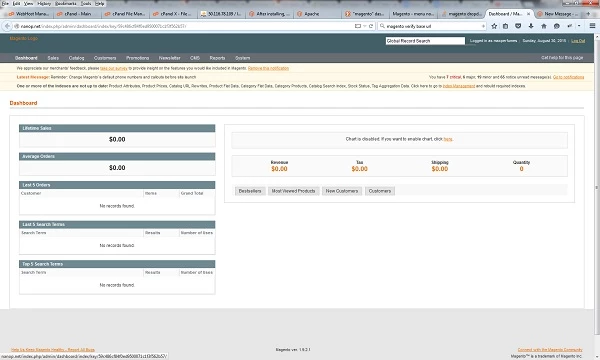Open the Bookmarks menu
This screenshot has width=600, height=360.
pos(65,3)
